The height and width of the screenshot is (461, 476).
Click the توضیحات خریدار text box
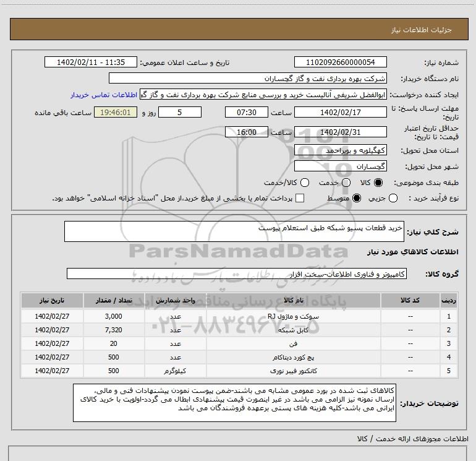click(235, 403)
